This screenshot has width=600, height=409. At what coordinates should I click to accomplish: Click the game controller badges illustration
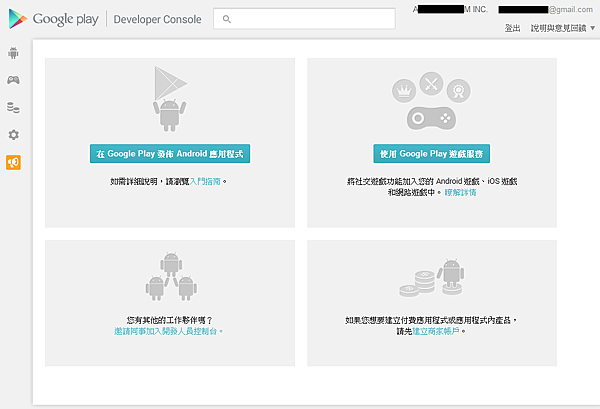pos(431,101)
